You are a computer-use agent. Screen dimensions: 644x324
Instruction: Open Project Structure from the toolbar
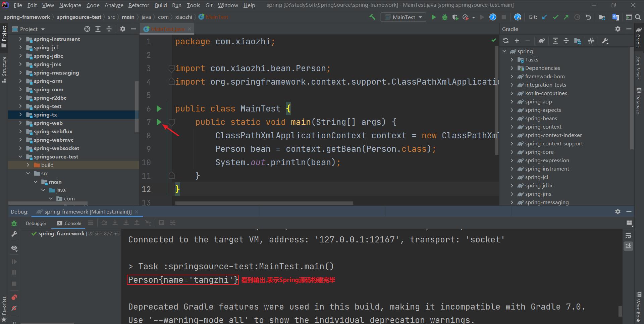tap(602, 17)
